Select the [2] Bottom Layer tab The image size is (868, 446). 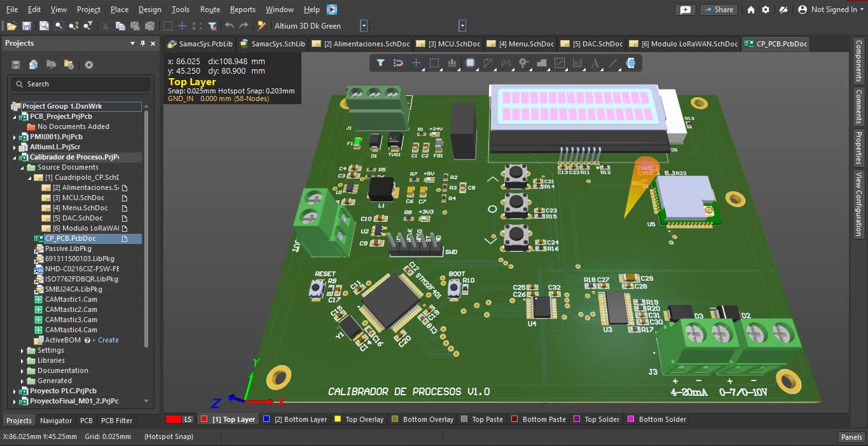pyautogui.click(x=296, y=419)
